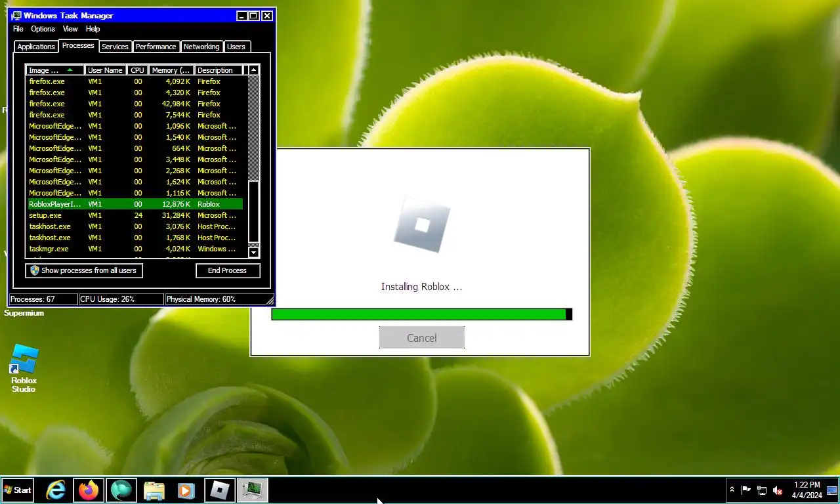Image resolution: width=840 pixels, height=504 pixels.
Task: Sort processes by Memory column header
Action: click(x=171, y=70)
